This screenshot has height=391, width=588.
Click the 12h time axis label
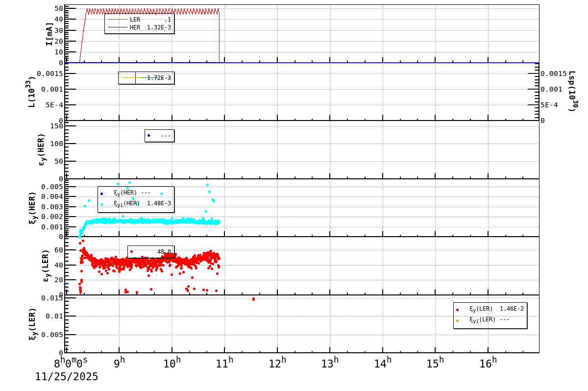pos(277,364)
